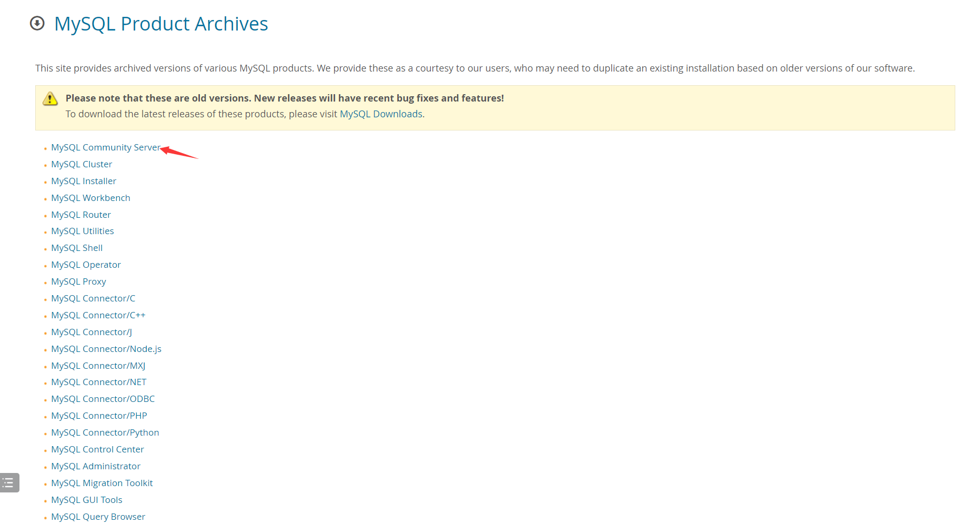This screenshot has height=524, width=980.
Task: Open MySQL Query Browser archive
Action: pyautogui.click(x=98, y=517)
